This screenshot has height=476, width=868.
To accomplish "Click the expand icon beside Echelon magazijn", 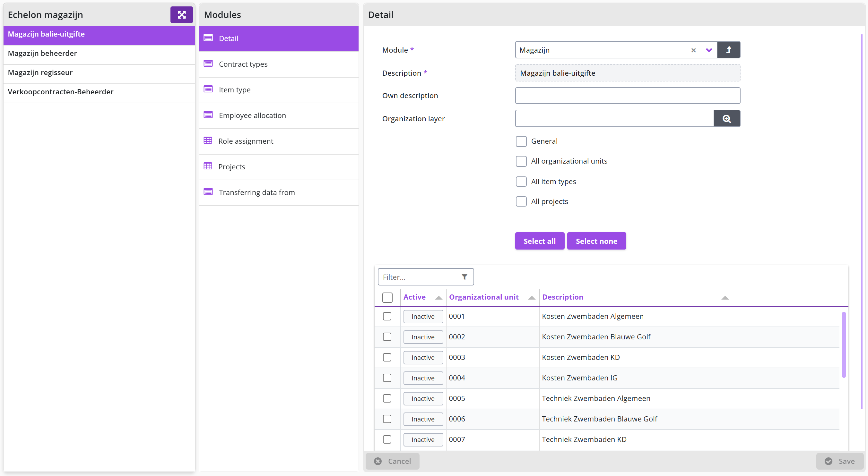I will coord(181,15).
